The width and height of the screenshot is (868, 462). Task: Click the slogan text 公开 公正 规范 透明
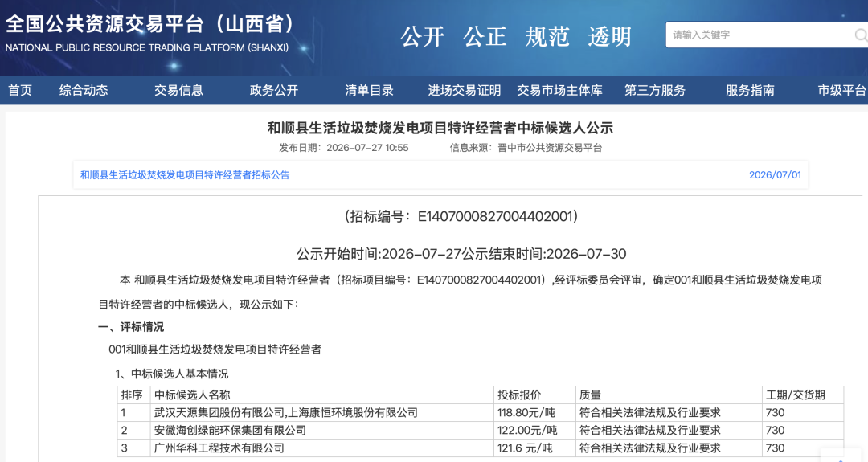pos(516,36)
